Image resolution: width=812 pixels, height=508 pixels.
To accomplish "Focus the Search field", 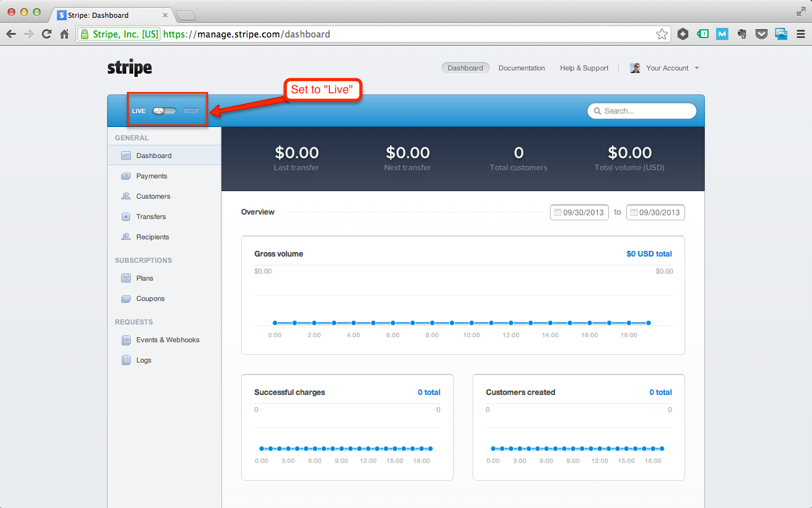I will (x=642, y=111).
